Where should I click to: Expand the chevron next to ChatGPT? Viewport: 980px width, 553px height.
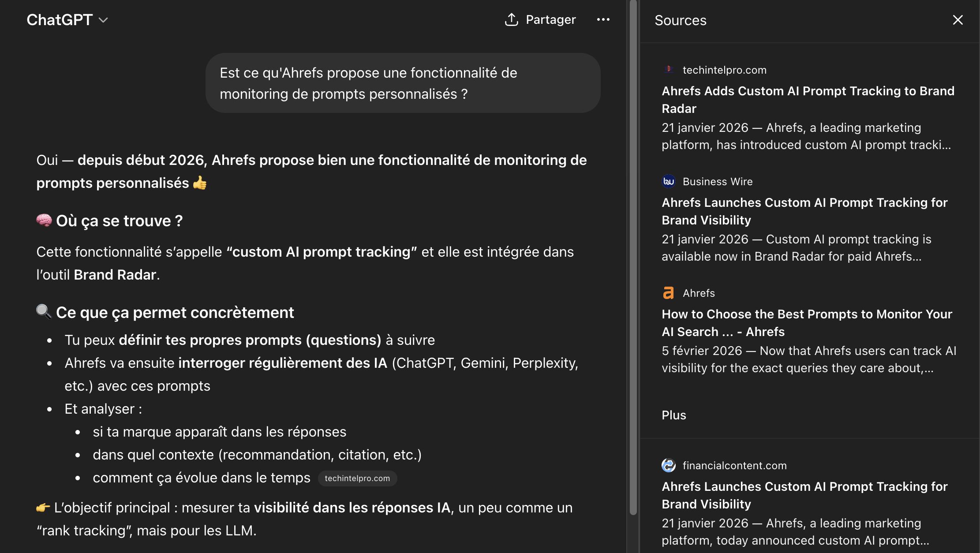(x=103, y=20)
